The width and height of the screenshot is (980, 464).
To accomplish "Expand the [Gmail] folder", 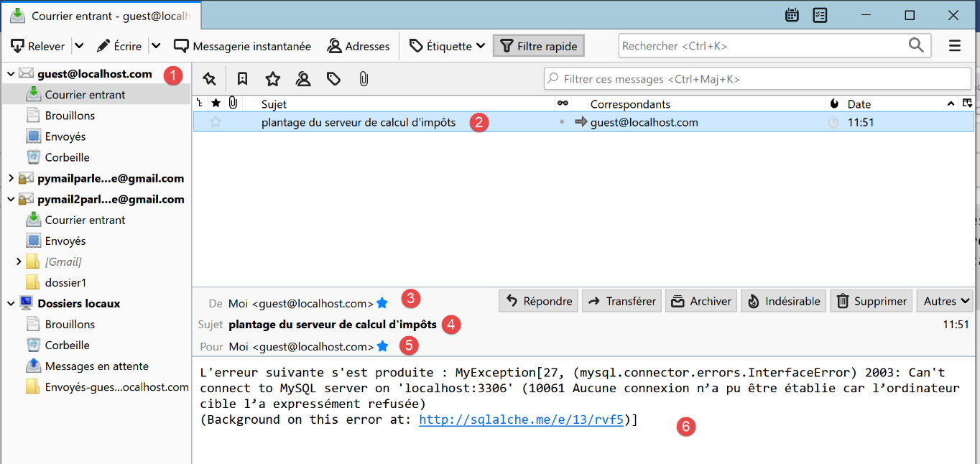I will (x=19, y=262).
